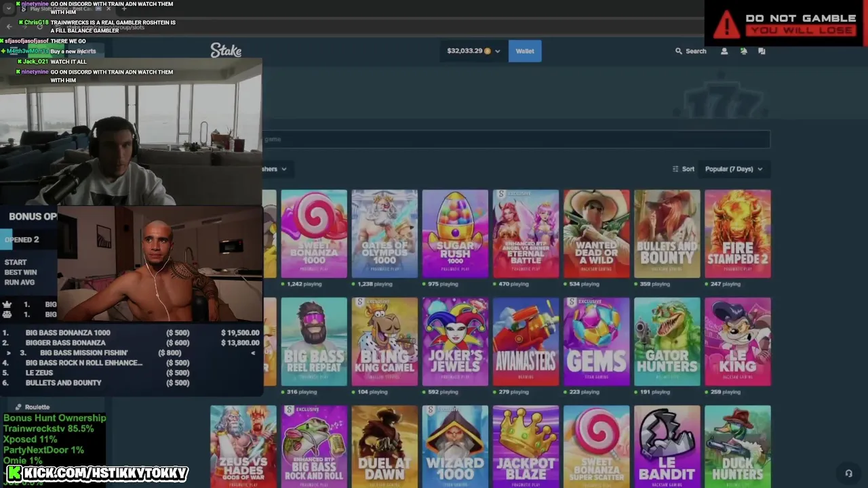Click the '975 playing' count text
This screenshot has height=488, width=868.
[443, 284]
